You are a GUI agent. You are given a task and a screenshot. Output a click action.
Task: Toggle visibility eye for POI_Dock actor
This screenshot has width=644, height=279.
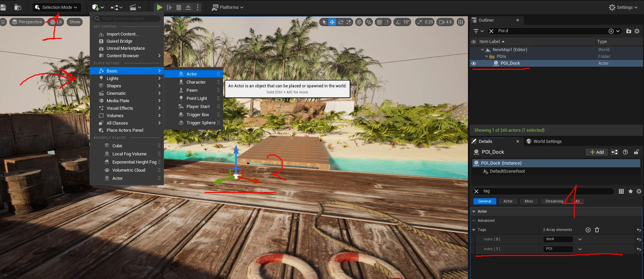474,63
